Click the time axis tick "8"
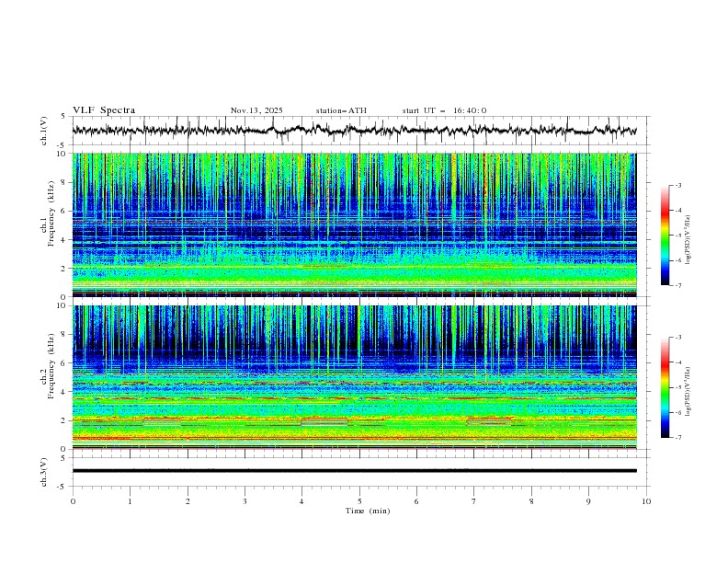The width and height of the screenshot is (728, 563). click(x=531, y=501)
